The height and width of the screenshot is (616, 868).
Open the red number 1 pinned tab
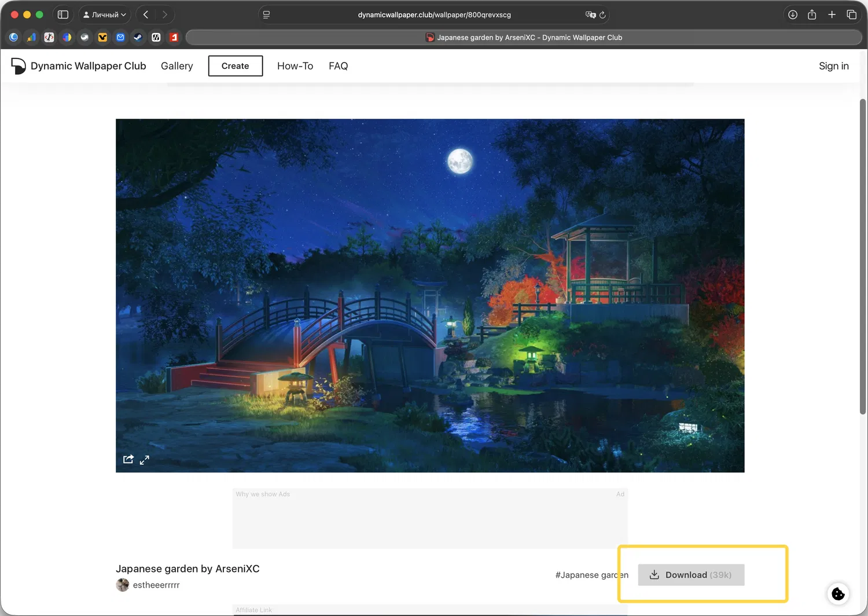pos(174,37)
